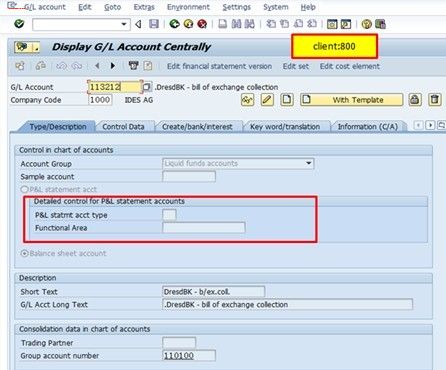The height and width of the screenshot is (370, 446).
Task: Open the Settings menu
Action: click(x=237, y=7)
